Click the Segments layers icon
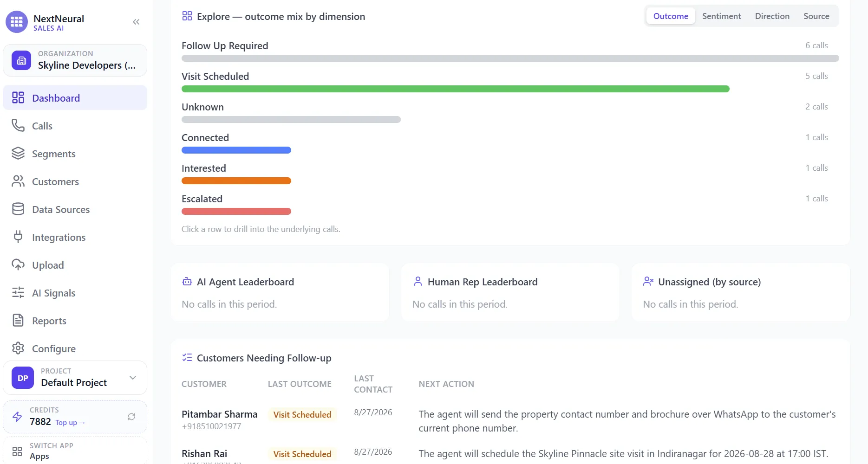This screenshot has height=464, width=868. click(18, 153)
